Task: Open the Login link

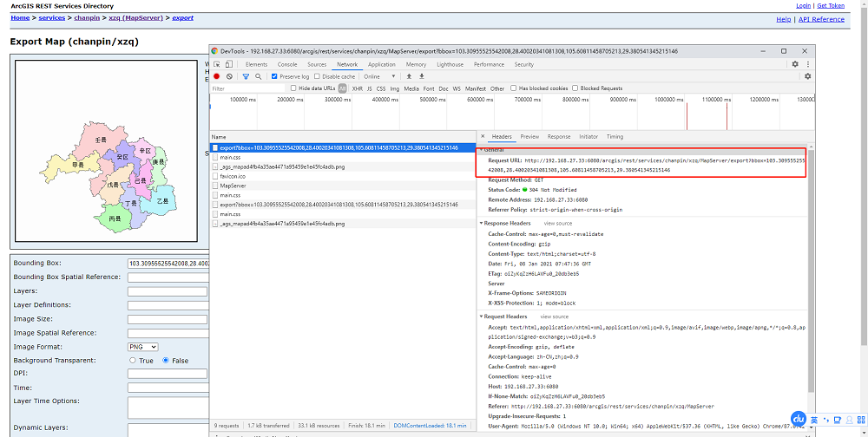Action: pyautogui.click(x=803, y=5)
